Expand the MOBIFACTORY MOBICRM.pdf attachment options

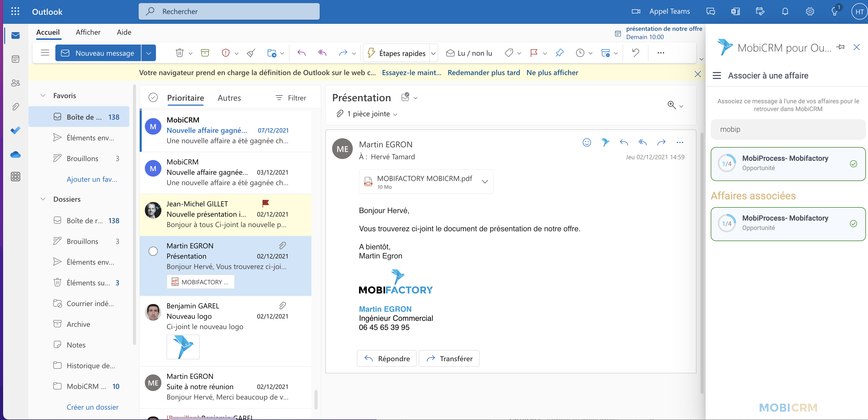coord(484,182)
